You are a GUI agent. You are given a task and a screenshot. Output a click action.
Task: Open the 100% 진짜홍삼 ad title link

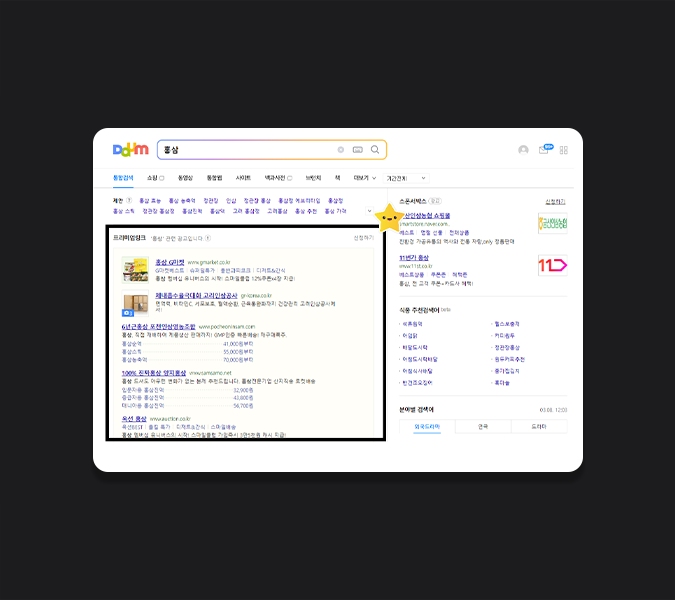(x=154, y=373)
